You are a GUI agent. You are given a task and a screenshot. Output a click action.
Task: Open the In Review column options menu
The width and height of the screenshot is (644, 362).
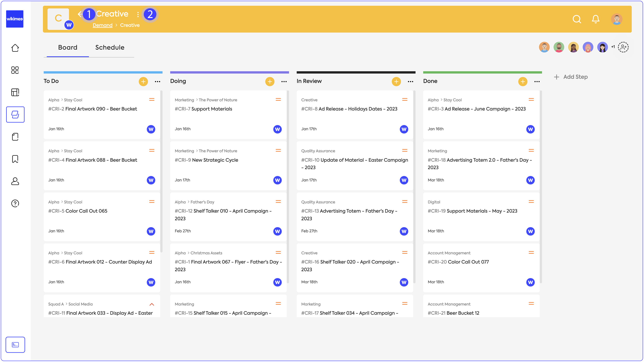[x=411, y=81]
